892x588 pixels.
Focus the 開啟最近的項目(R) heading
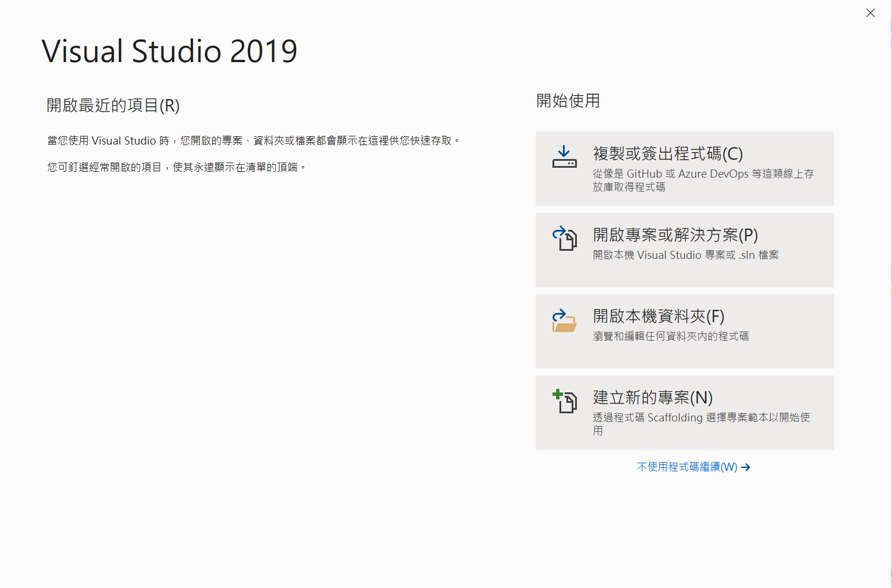[x=113, y=106]
